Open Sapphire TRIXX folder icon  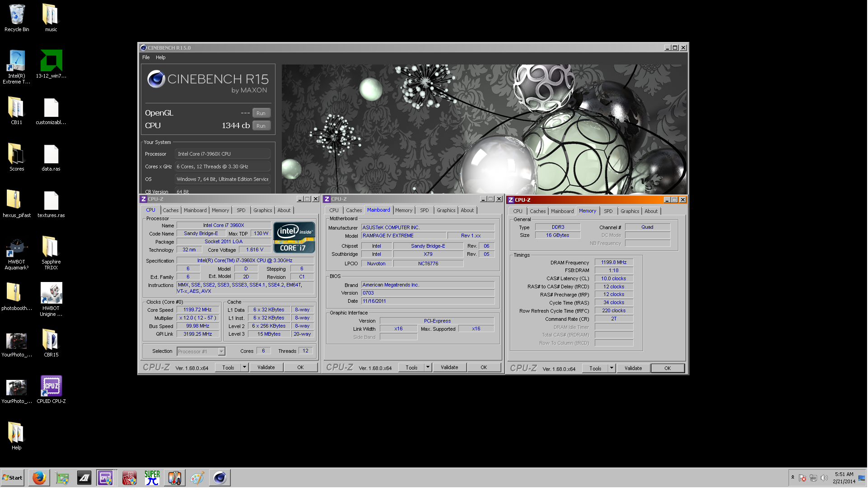point(51,253)
